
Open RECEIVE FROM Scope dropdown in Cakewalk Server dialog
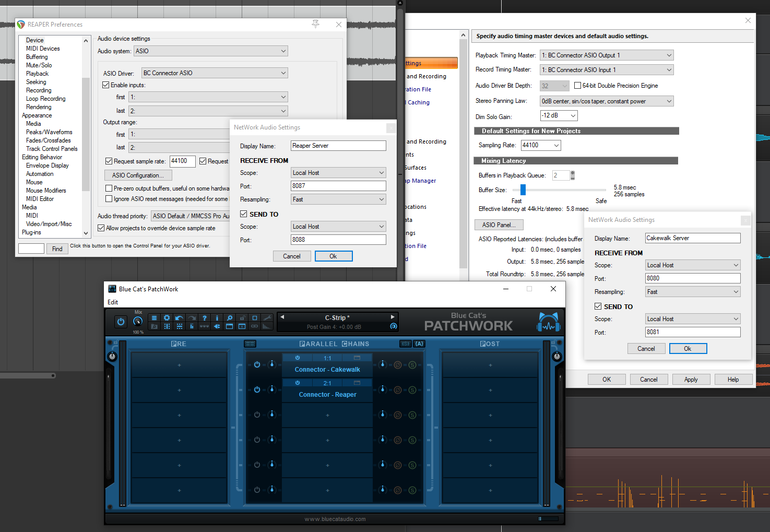coord(693,265)
